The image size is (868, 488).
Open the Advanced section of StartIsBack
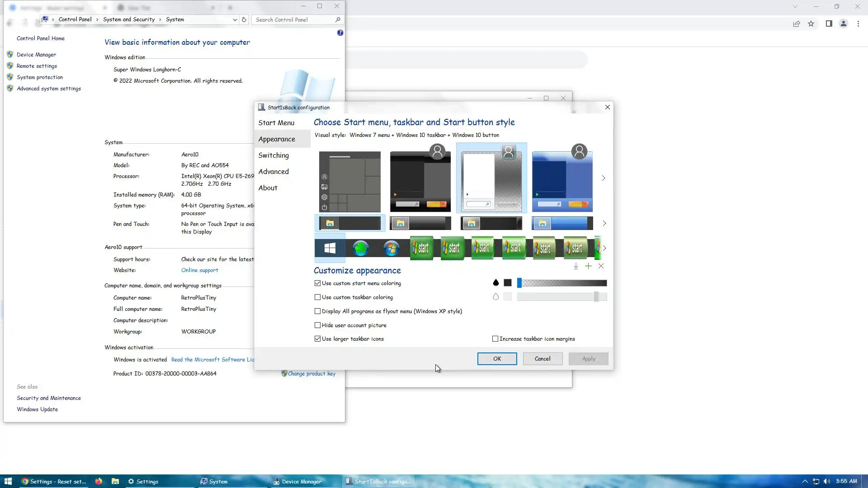tap(274, 172)
